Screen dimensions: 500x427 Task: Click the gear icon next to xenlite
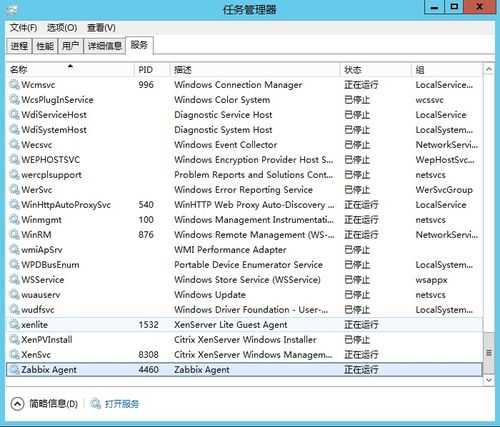coord(14,324)
